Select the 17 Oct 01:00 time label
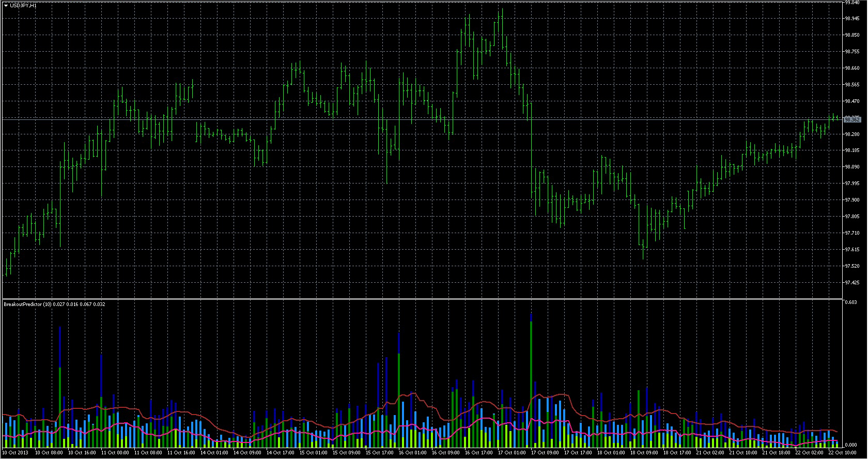The width and height of the screenshot is (868, 459). tap(512, 453)
